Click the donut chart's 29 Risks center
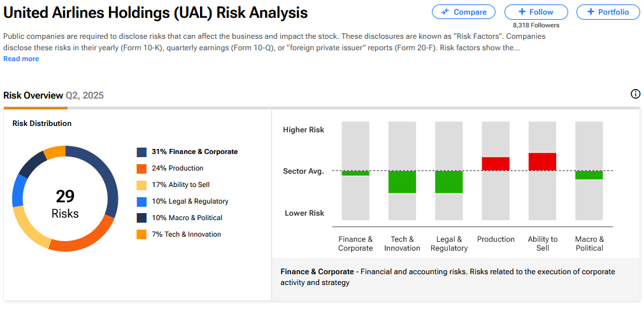The image size is (644, 327). coord(65,204)
